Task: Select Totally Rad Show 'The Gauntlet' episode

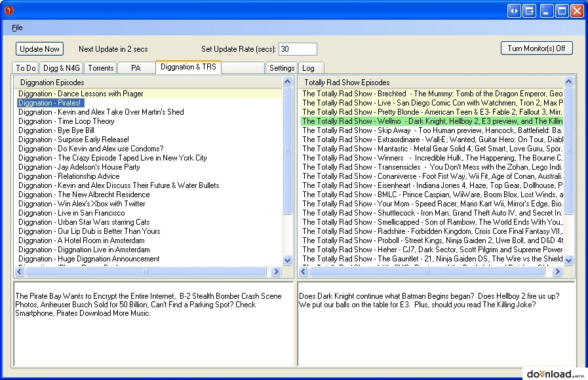Action: [433, 259]
